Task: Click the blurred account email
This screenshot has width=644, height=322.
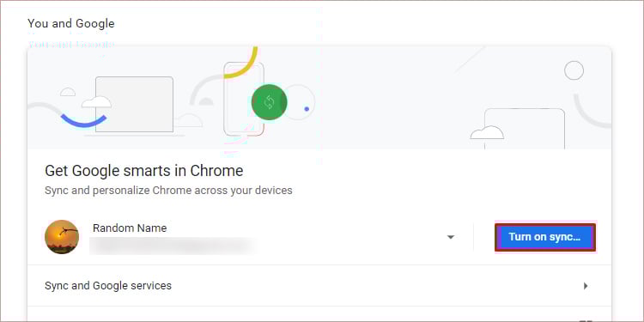Action: (x=173, y=246)
